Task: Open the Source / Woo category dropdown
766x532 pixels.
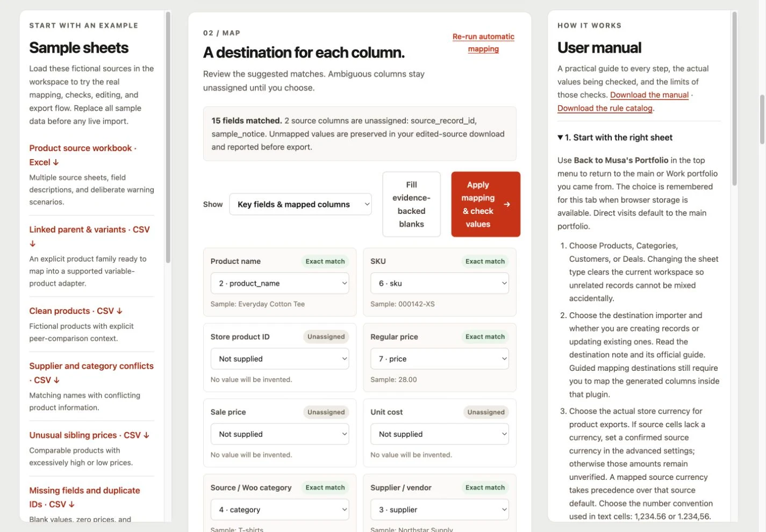Action: point(280,509)
